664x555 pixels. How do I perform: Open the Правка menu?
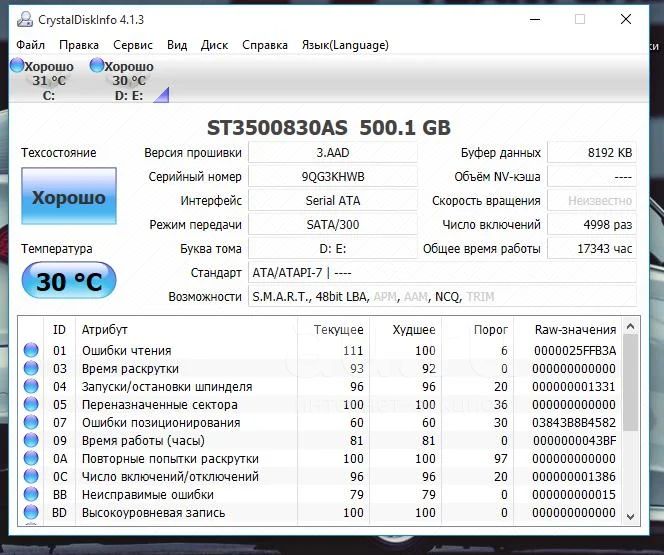79,45
